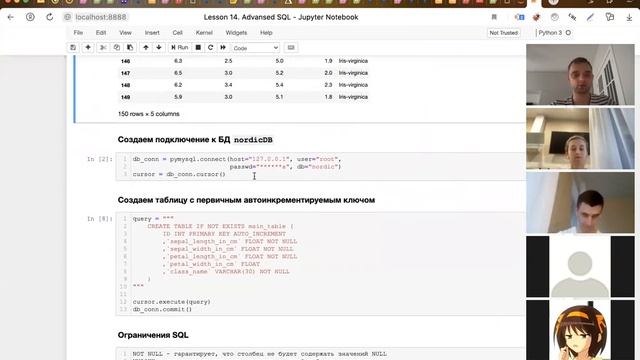Select top participant video thumbnail
Screen dimensions: 640x360
(580, 75)
